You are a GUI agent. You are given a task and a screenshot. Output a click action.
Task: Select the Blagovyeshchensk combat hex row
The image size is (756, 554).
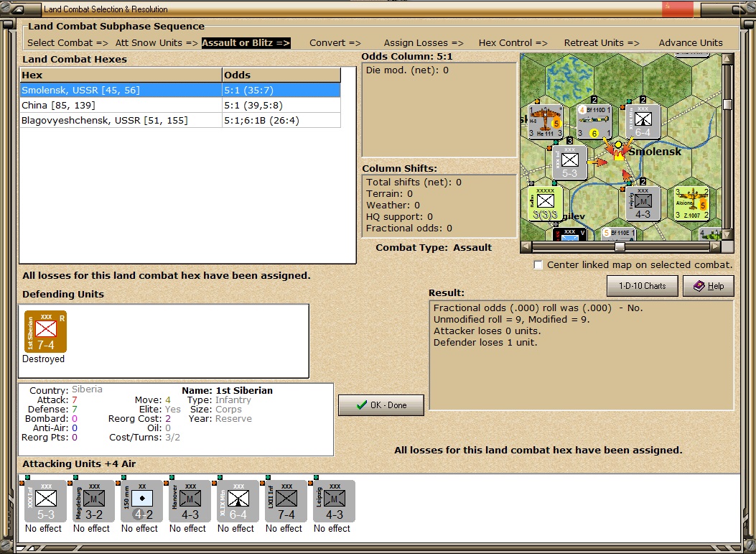point(180,120)
